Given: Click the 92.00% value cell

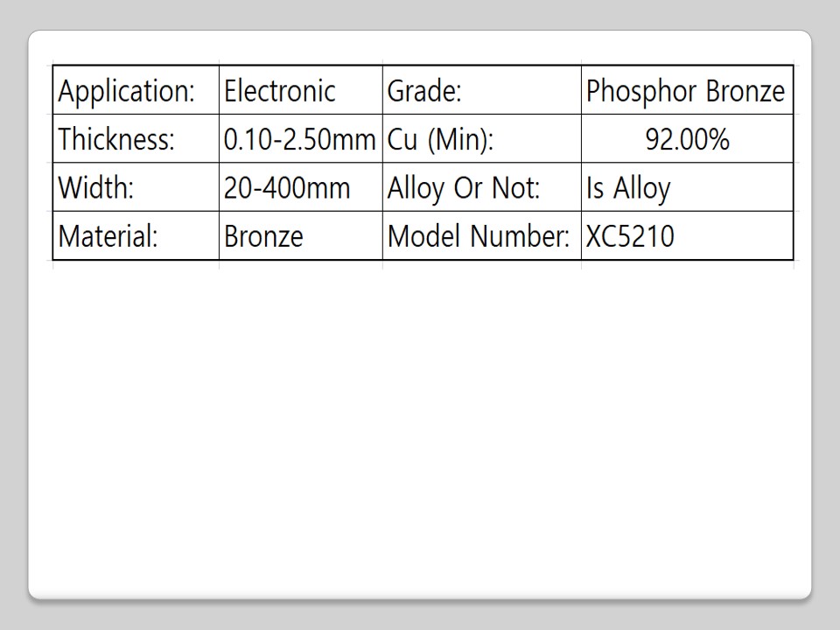Looking at the screenshot, I should [687, 140].
